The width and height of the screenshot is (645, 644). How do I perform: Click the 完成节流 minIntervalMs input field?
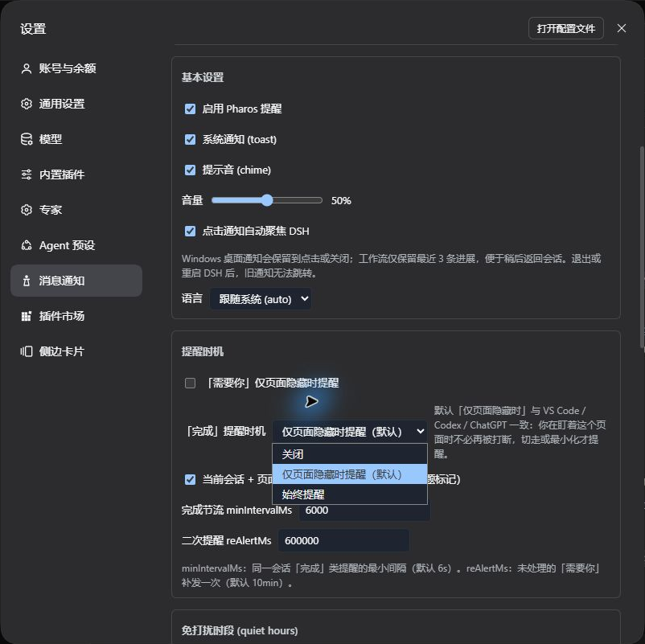point(364,511)
